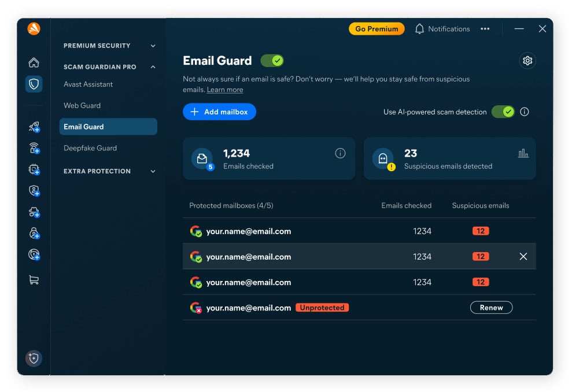Open the shopping cart store icon
Image resolution: width=572 pixels, height=392 pixels.
(34, 280)
